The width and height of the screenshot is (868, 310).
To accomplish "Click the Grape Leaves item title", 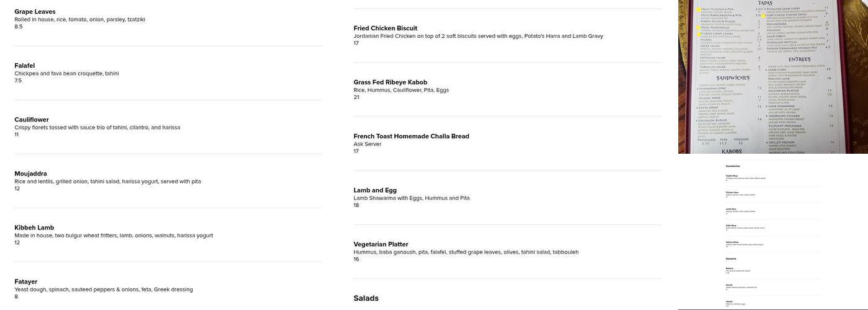I will (35, 12).
